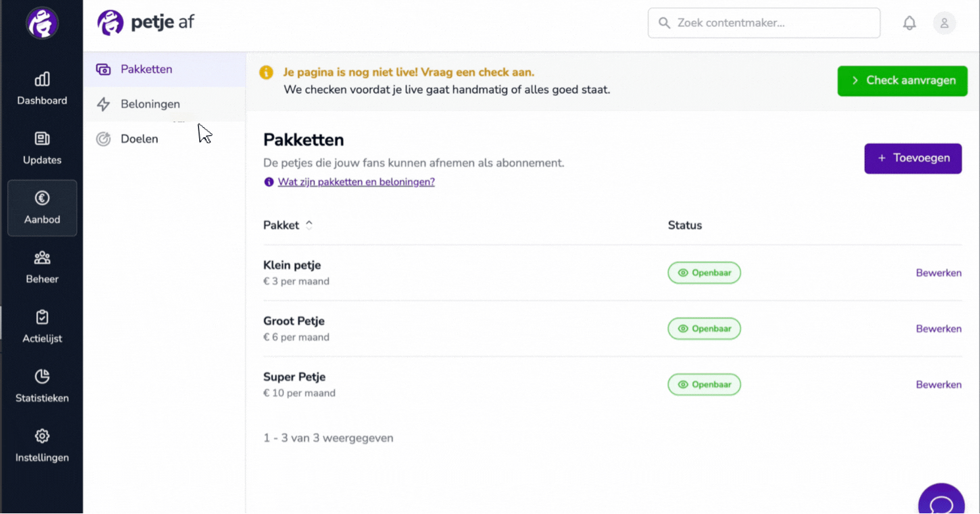The width and height of the screenshot is (980, 514).
Task: Toggle Openbaar status of Super Petje
Action: click(x=704, y=385)
